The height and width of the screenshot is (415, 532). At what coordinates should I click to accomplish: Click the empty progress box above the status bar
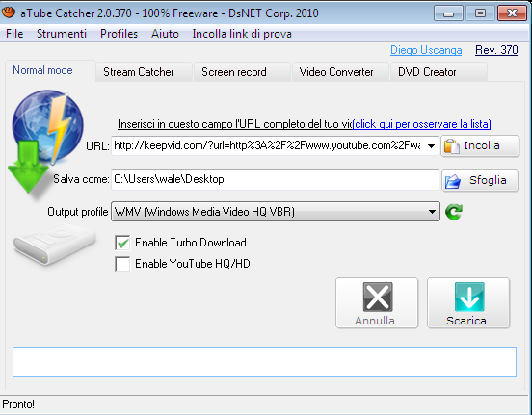[264, 362]
